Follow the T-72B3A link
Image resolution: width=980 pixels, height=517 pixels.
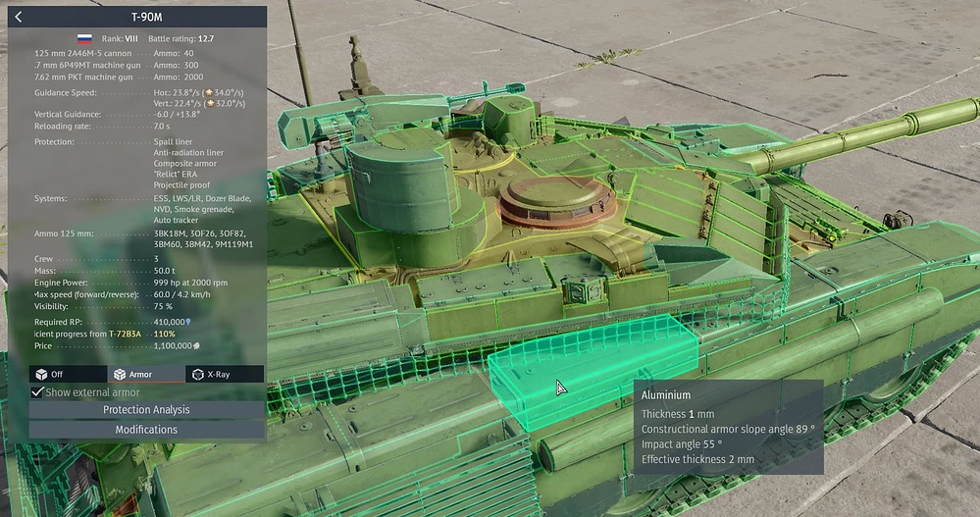pos(125,334)
